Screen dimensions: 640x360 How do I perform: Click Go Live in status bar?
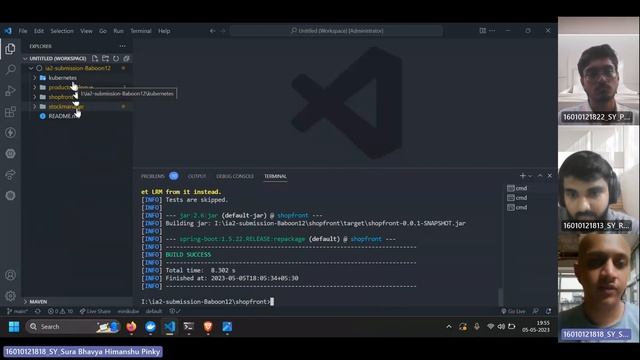(513, 311)
